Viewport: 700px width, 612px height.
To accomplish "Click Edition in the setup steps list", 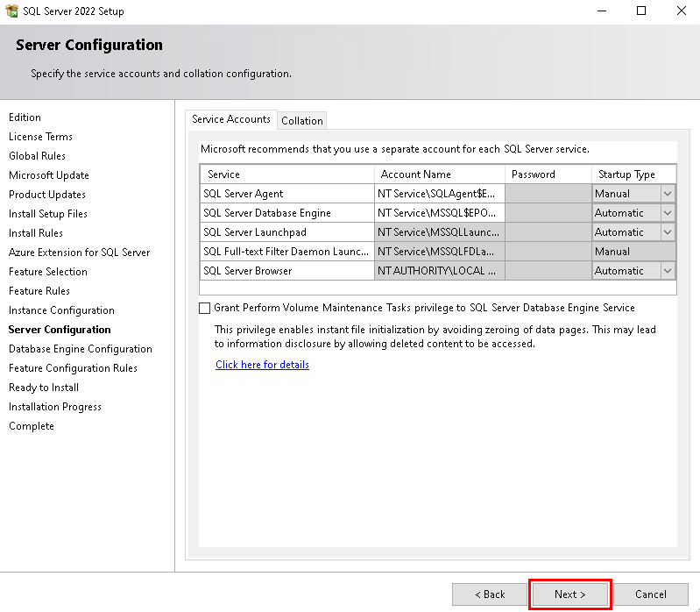I will pyautogui.click(x=25, y=117).
